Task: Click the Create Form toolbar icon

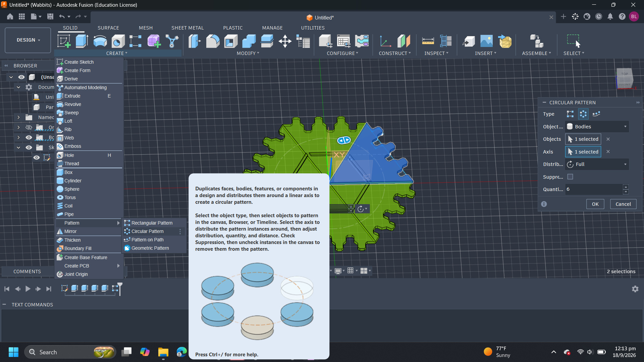Action: [154, 41]
